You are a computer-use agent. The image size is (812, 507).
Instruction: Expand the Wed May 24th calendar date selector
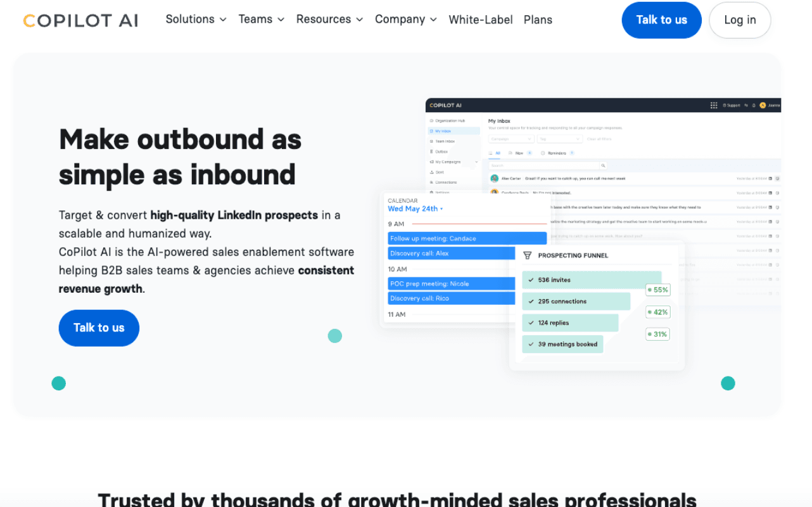(x=415, y=209)
